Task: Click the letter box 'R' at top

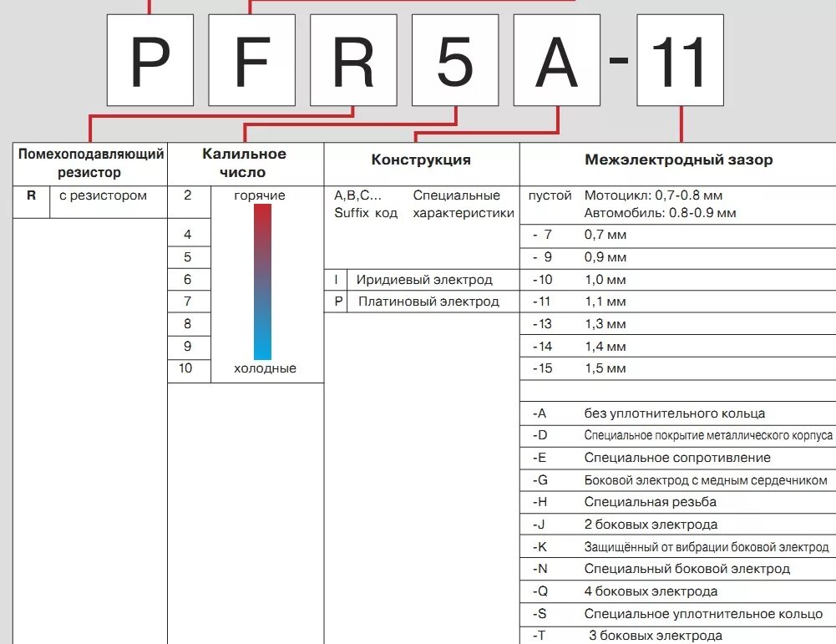Action: [x=353, y=60]
